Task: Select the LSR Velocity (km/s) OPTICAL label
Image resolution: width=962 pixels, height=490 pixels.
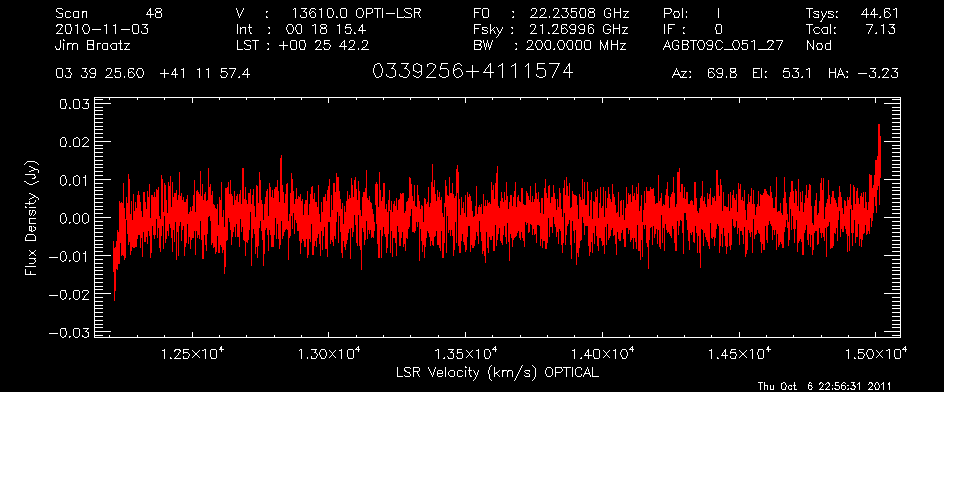Action: 497,372
